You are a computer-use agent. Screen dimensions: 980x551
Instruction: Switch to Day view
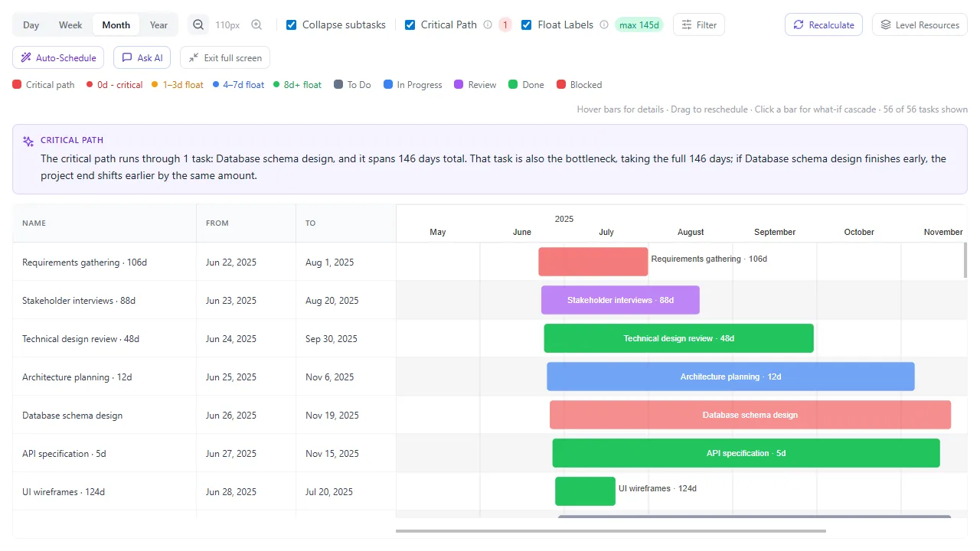tap(31, 24)
